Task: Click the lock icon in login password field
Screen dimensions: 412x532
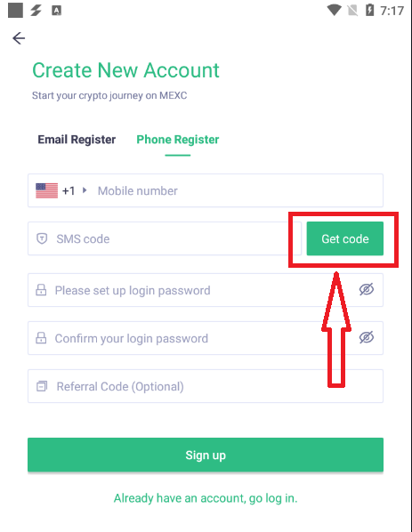Action: click(x=41, y=290)
